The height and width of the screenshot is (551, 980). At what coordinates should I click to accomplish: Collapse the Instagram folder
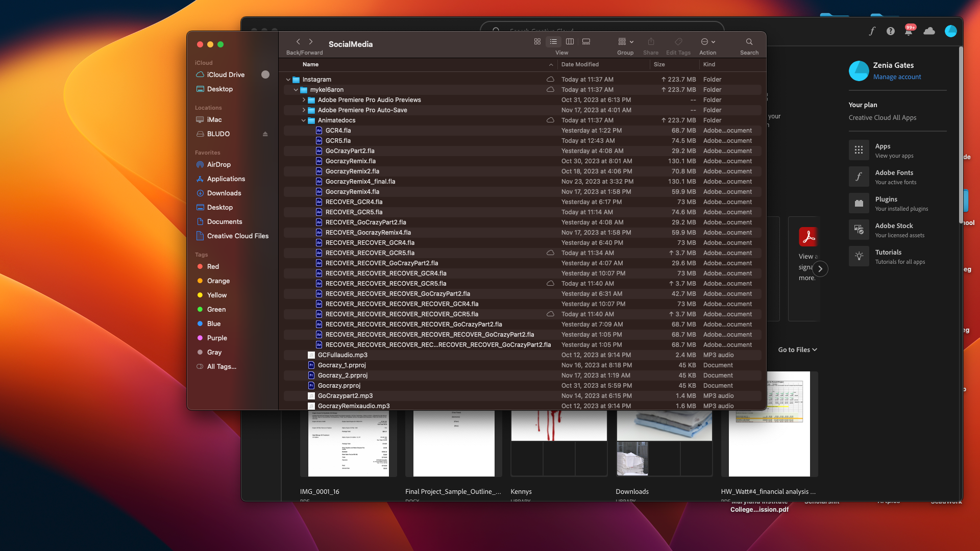[x=289, y=79]
